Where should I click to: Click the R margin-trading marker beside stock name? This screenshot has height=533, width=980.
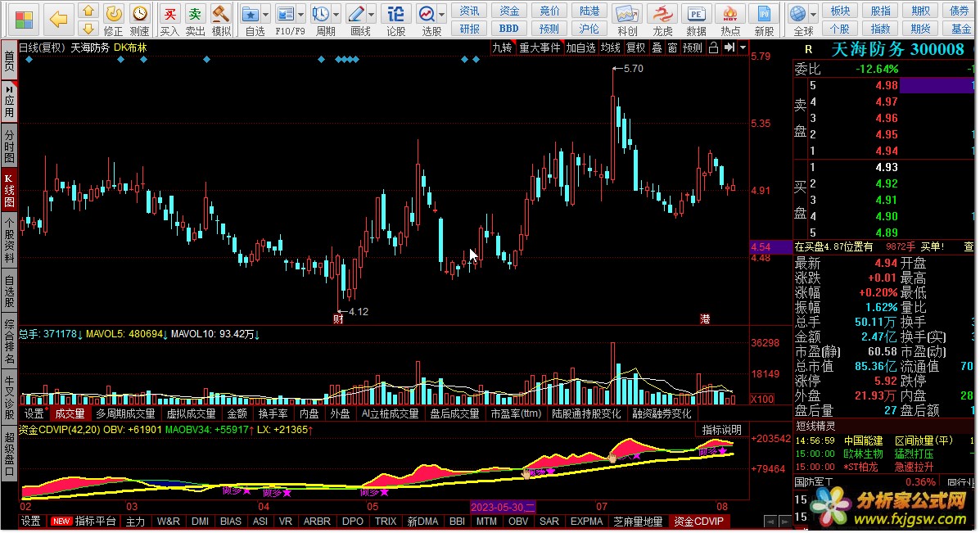point(808,49)
